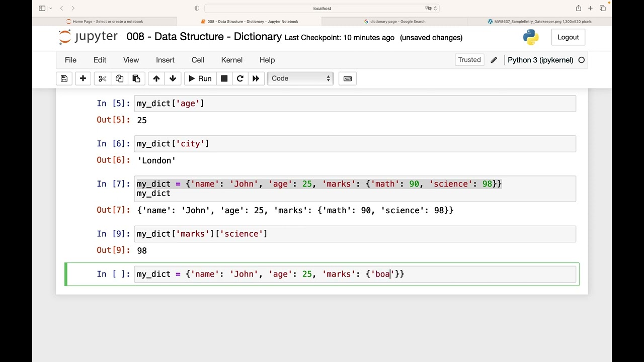Click the translate icon in address bar
The width and height of the screenshot is (644, 362).
click(x=428, y=8)
